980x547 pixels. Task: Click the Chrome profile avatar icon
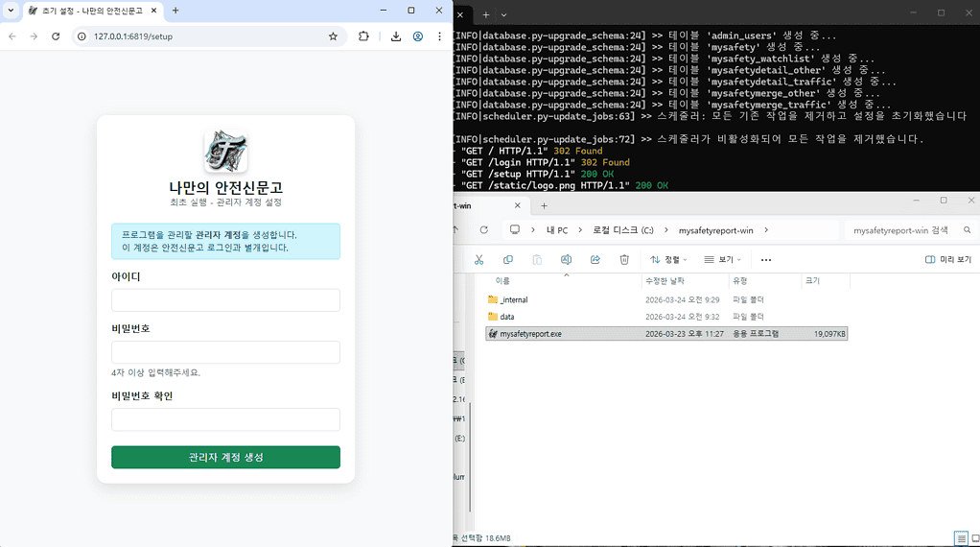(x=418, y=36)
